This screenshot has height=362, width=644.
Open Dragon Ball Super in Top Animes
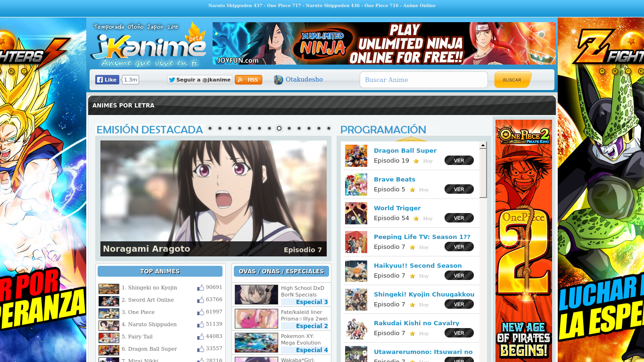tap(149, 349)
